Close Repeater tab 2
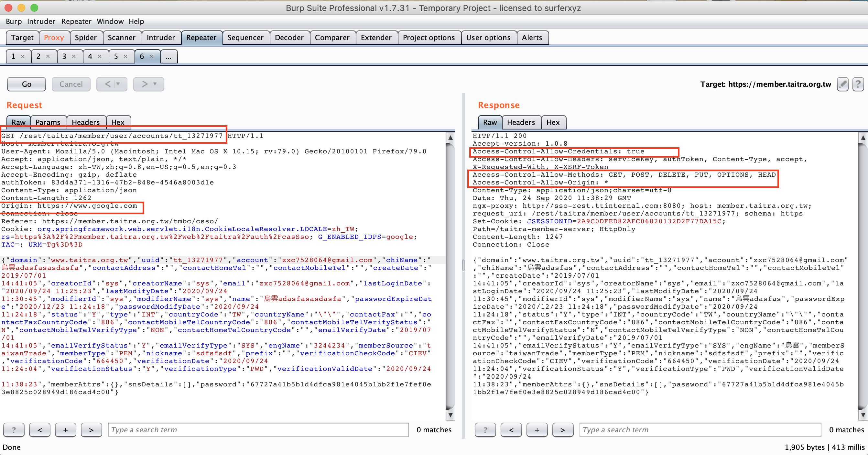 (x=48, y=56)
